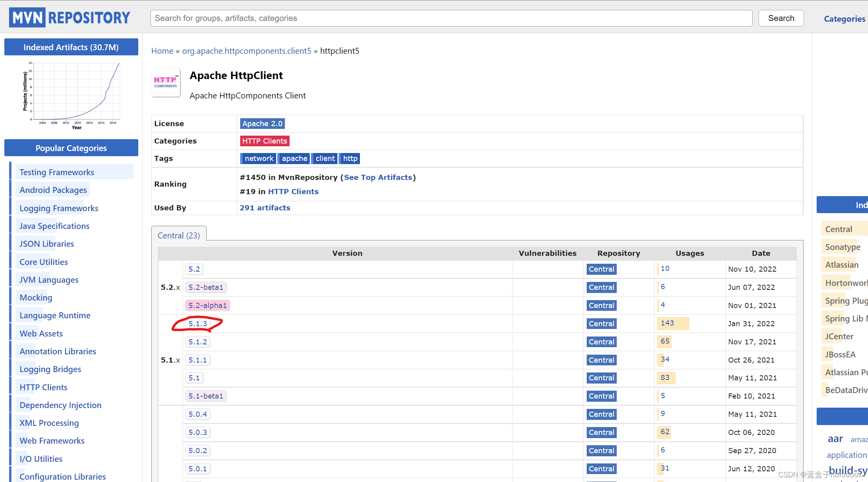Open Testing Frameworks category
Screen dimensions: 868x482
click(57, 172)
